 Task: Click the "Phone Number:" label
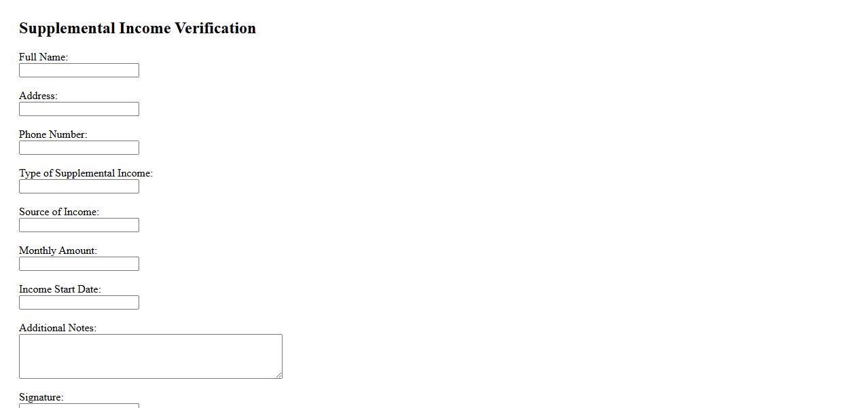point(53,134)
